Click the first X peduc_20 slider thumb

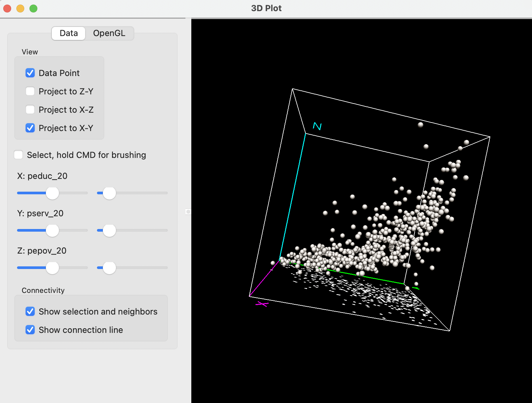52,193
